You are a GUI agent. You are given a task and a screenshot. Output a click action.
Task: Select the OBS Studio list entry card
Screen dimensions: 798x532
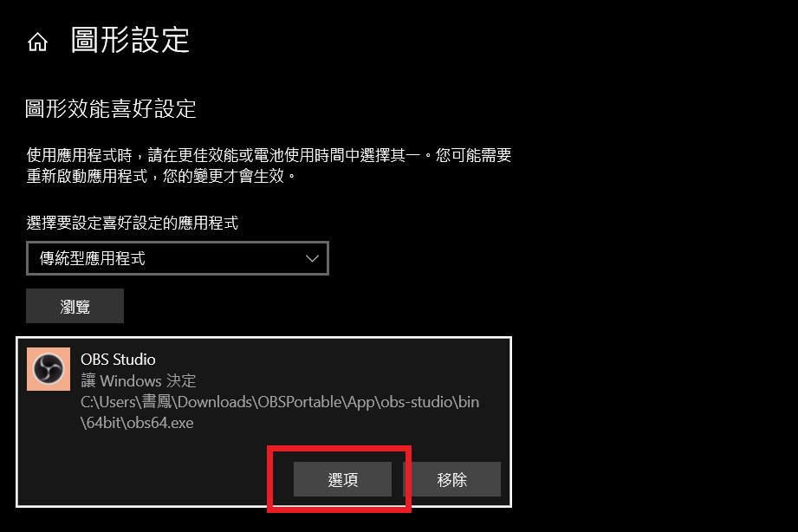pyautogui.click(x=263, y=421)
